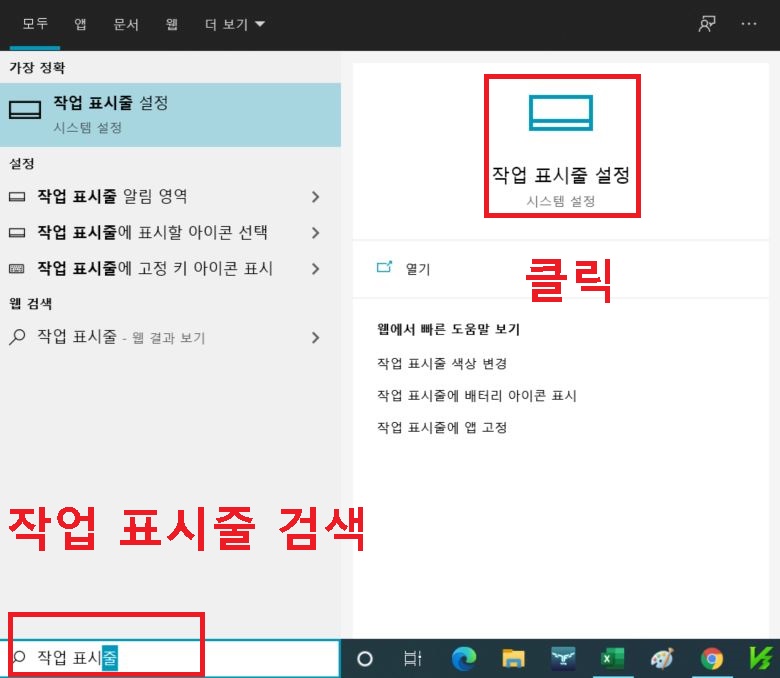
Task: Click magnifier icon beside web result
Action: 17,337
